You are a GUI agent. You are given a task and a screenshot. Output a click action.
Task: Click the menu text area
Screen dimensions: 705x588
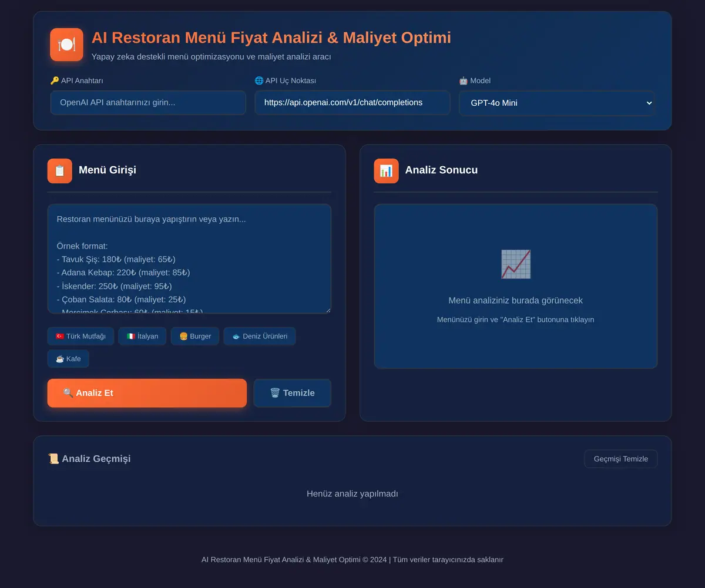coord(189,259)
